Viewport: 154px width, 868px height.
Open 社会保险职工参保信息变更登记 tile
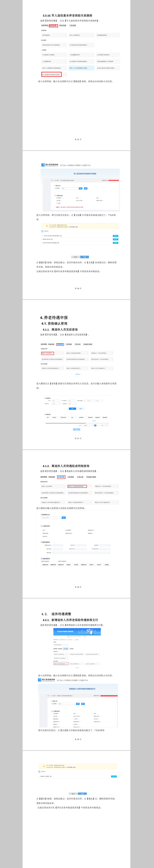[x=81, y=61]
